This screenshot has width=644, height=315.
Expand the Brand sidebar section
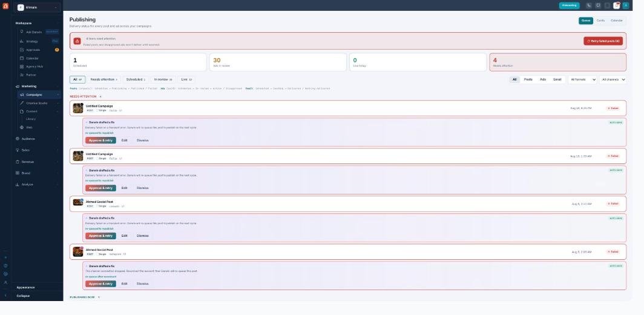click(38, 173)
